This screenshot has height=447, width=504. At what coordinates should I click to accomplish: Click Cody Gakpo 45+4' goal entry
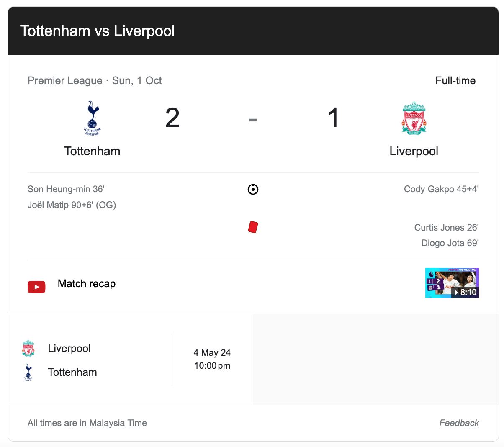441,189
